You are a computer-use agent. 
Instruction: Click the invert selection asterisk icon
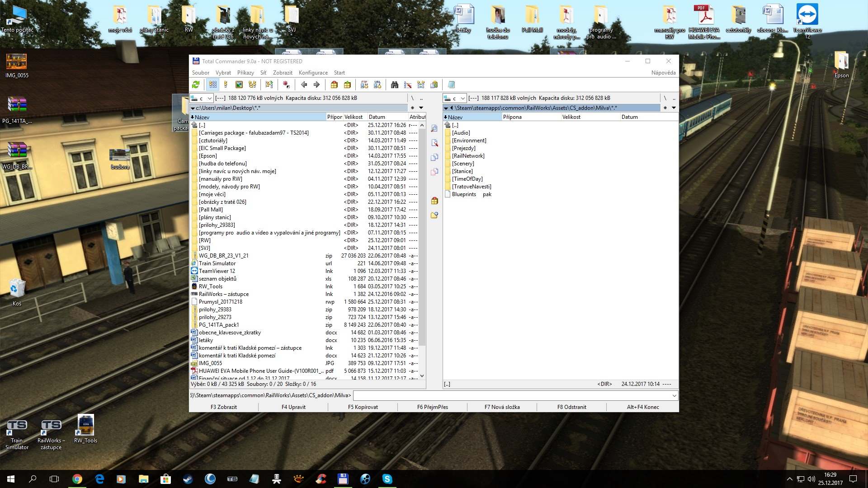286,84
